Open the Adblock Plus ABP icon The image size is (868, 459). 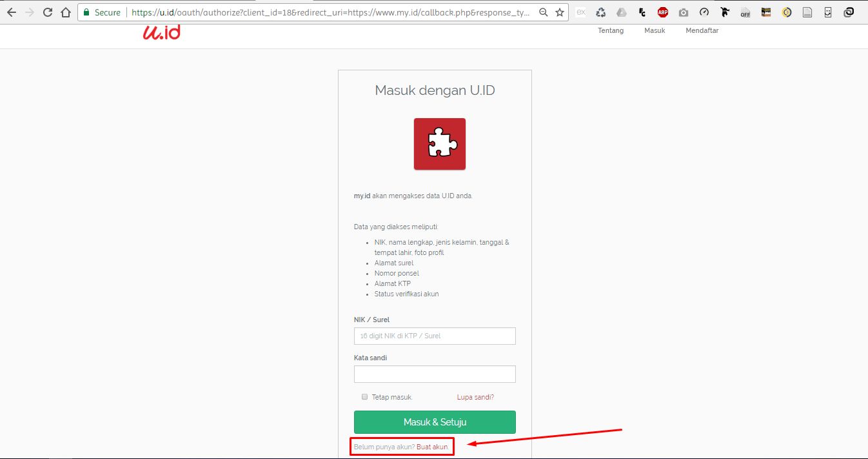[x=663, y=12]
